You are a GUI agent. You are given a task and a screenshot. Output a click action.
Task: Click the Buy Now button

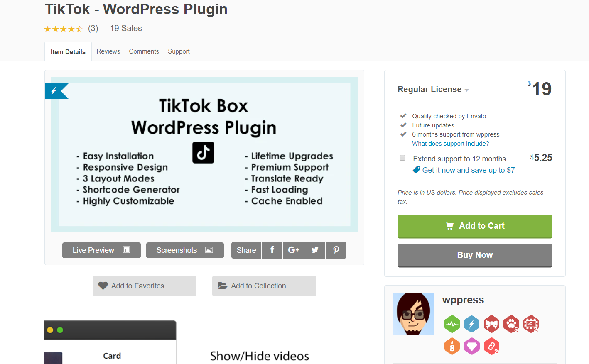pos(475,255)
